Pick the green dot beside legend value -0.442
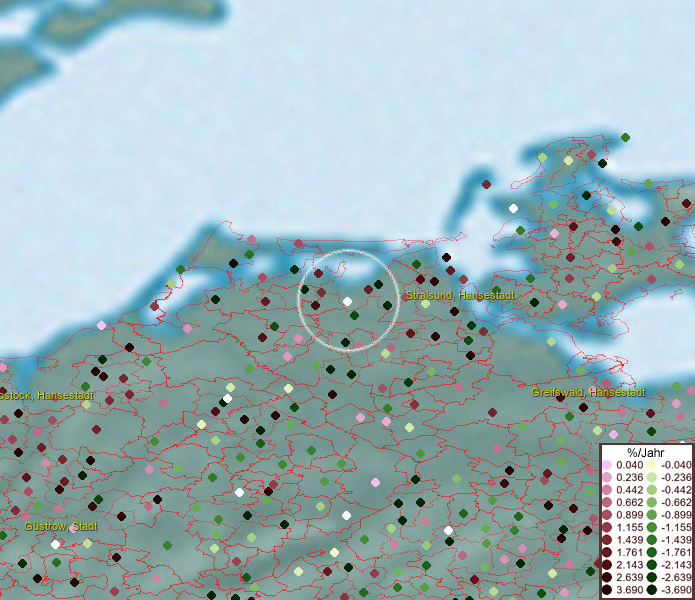Screen dimensions: 695x600 pos(652,490)
